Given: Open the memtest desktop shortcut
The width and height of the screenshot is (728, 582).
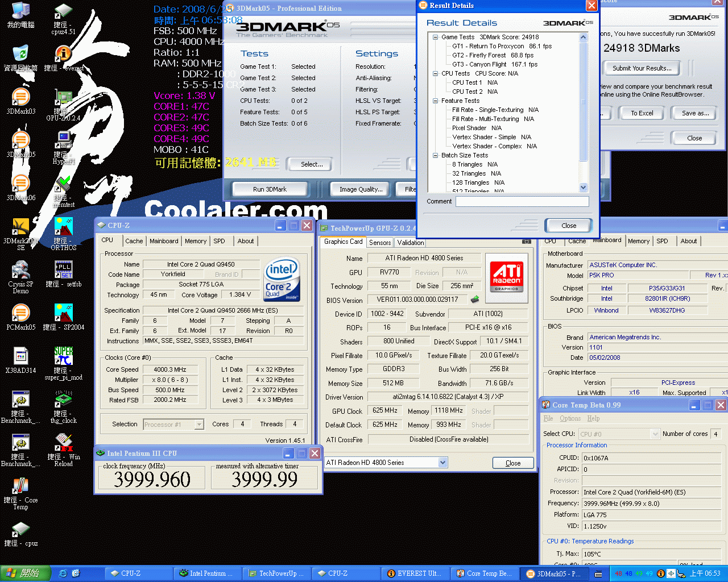Looking at the screenshot, I should click(x=63, y=192).
